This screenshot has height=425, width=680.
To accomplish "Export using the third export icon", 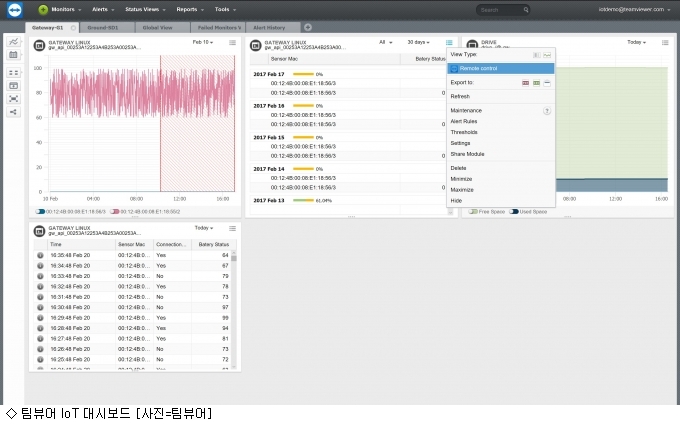I will [547, 83].
